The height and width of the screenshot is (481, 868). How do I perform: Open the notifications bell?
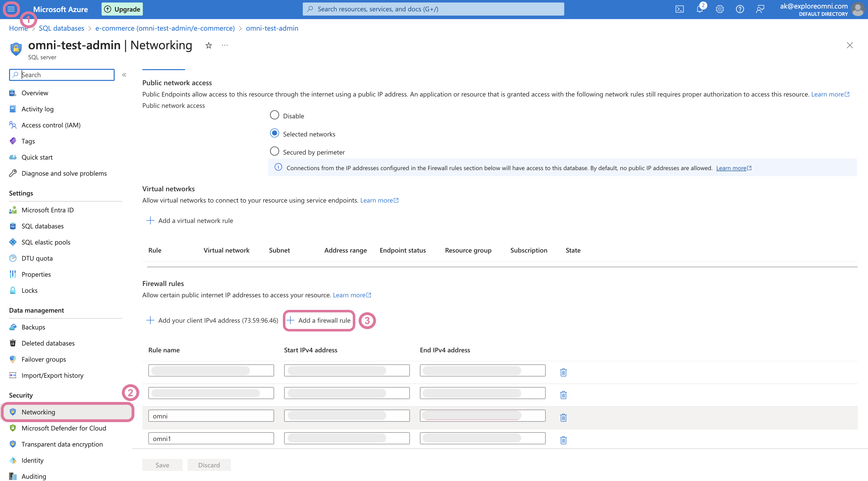pyautogui.click(x=700, y=9)
